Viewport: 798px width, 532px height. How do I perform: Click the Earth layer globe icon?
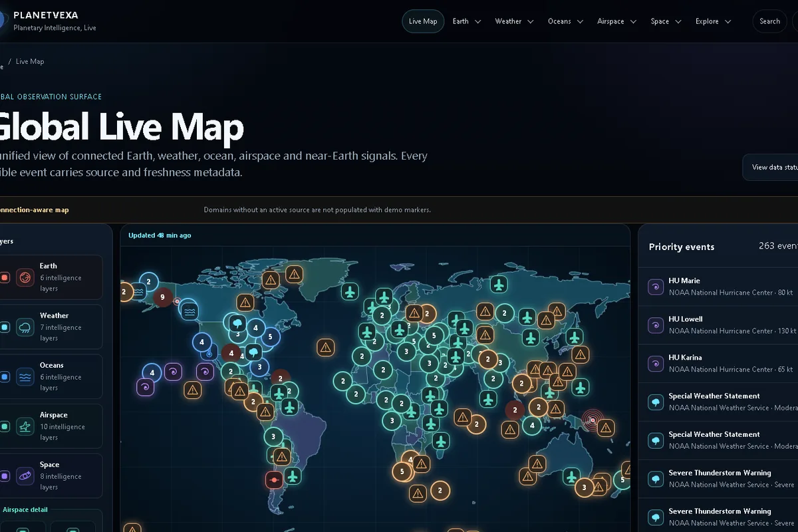(25, 277)
